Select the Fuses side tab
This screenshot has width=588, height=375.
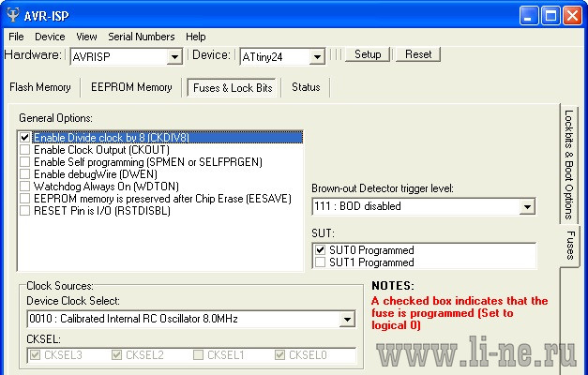570,246
